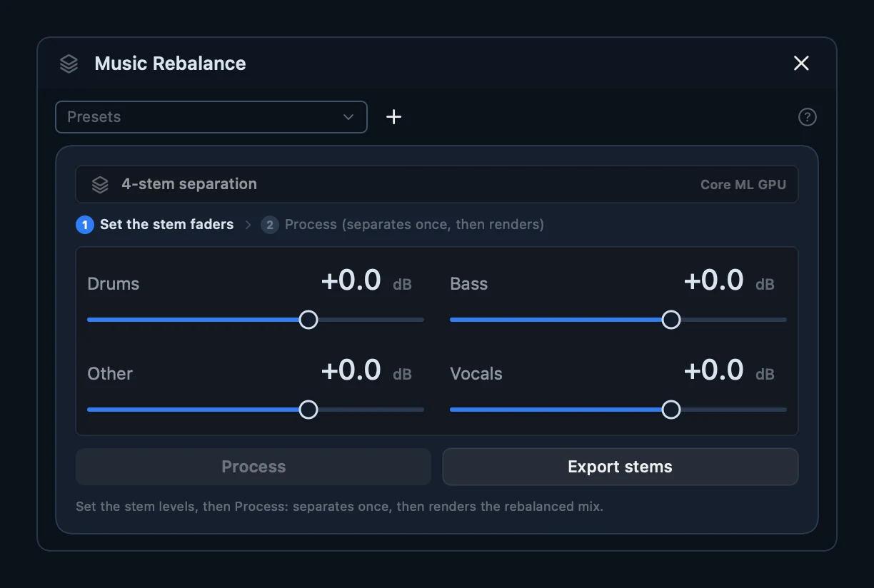Click the chevron between the steps
This screenshot has width=874, height=588.
coord(248,225)
